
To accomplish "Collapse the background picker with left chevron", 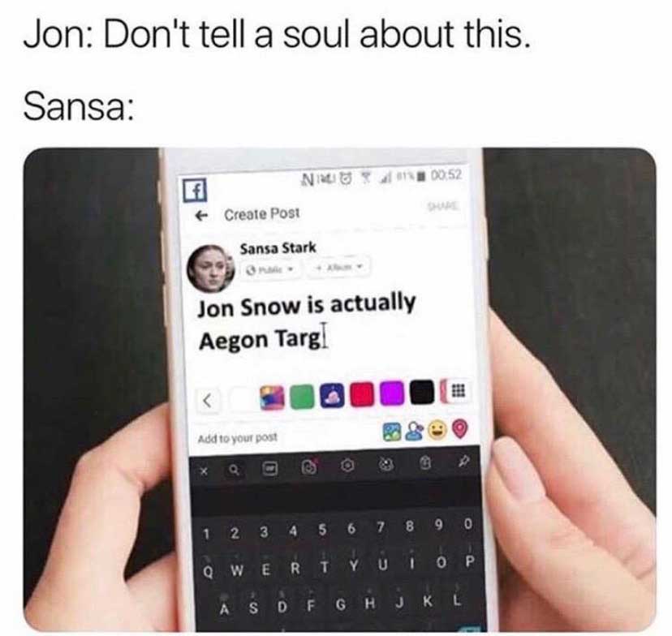I will click(208, 401).
